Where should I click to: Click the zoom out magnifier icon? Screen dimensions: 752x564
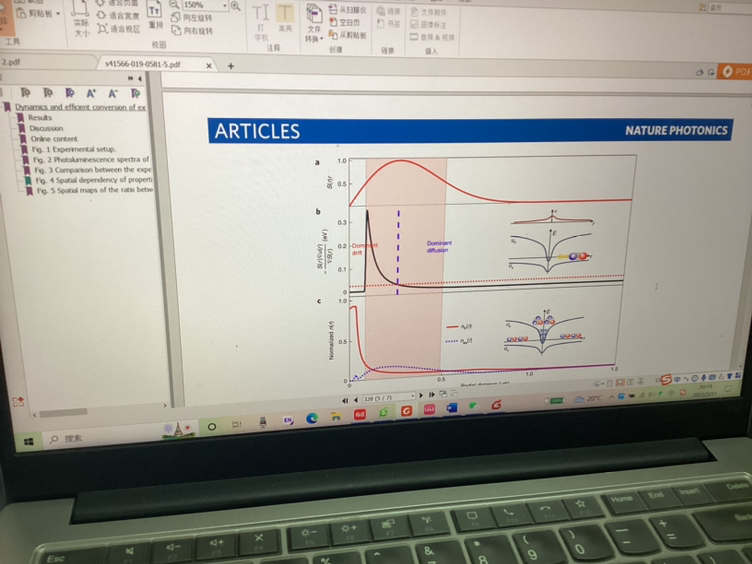174,4
